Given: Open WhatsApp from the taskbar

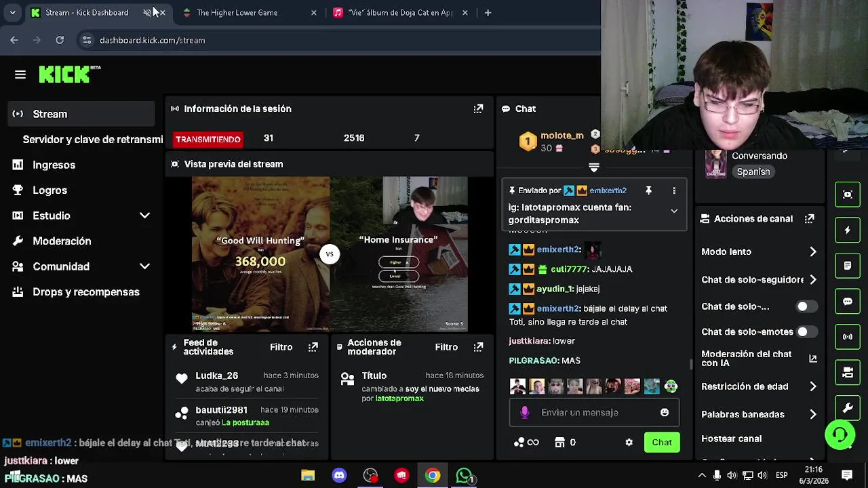Looking at the screenshot, I should (x=464, y=476).
